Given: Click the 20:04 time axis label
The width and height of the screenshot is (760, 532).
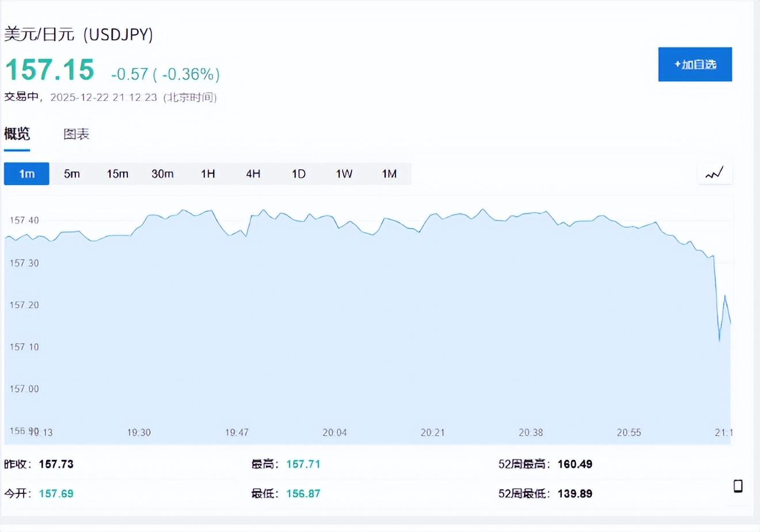Looking at the screenshot, I should 335,432.
